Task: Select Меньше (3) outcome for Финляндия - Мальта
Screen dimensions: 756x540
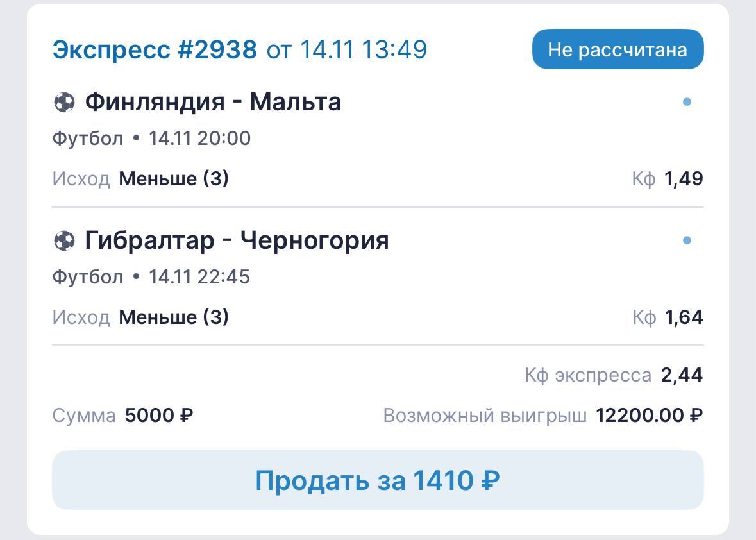Action: 174,179
